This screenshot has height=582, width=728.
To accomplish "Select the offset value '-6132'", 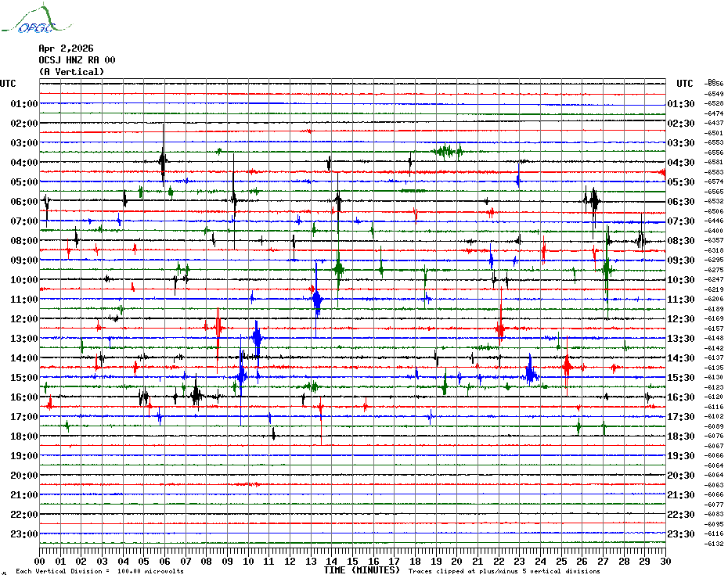I will (714, 544).
